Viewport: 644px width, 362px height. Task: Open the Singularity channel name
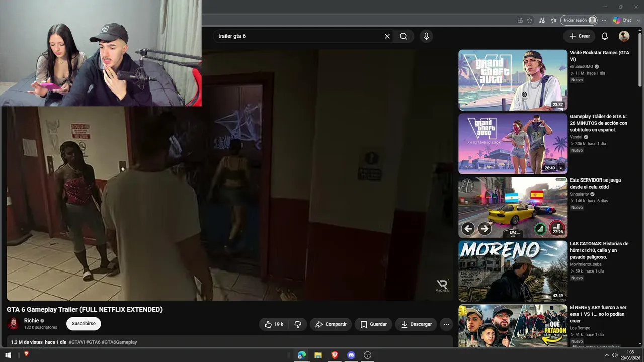click(579, 194)
